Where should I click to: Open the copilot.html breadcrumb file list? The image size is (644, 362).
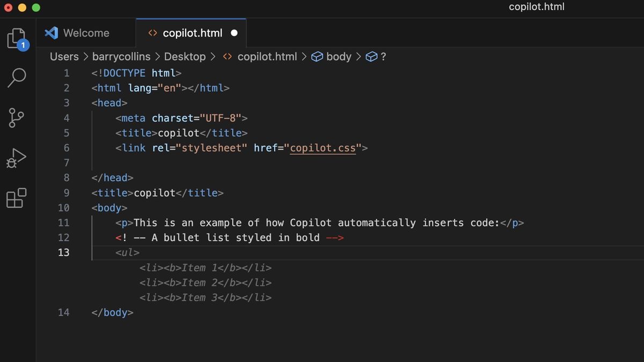[267, 57]
